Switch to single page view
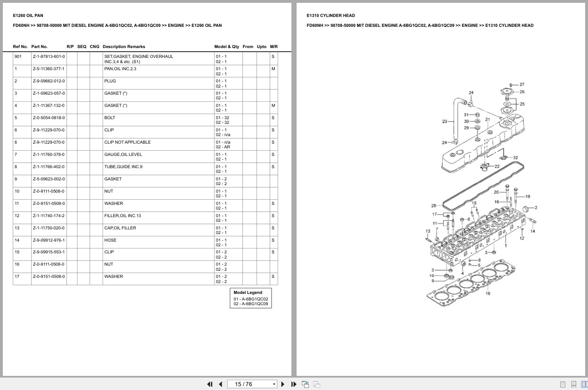588x390 pixels. [x=563, y=384]
